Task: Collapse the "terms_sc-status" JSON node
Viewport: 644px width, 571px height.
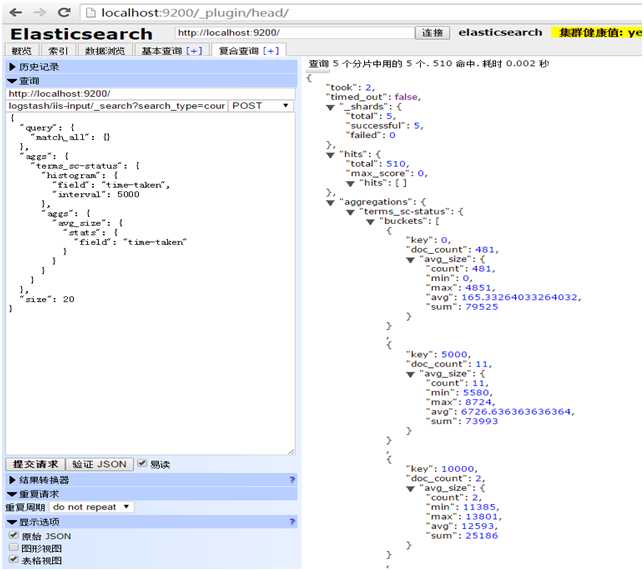Action: point(350,212)
